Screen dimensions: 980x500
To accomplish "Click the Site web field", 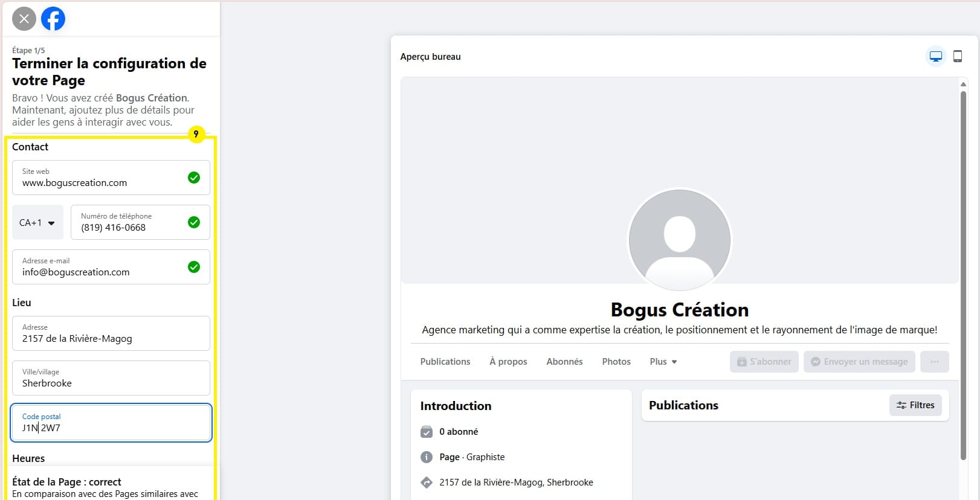I will point(111,178).
